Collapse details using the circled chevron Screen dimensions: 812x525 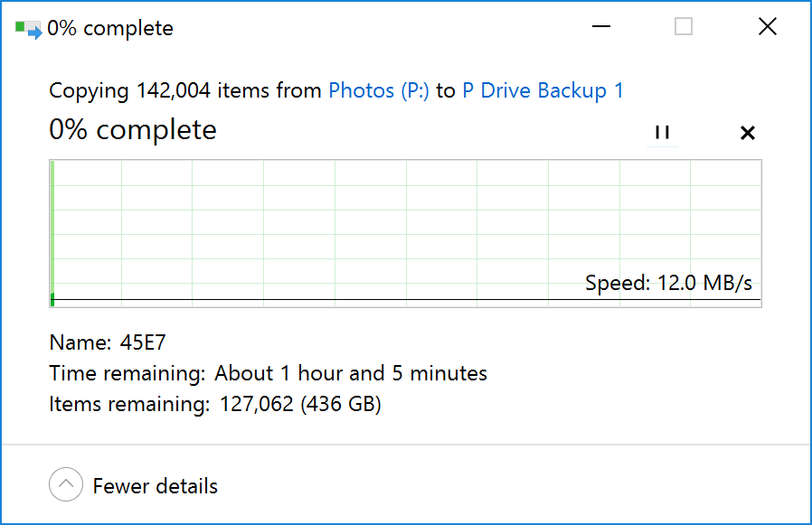(x=66, y=484)
